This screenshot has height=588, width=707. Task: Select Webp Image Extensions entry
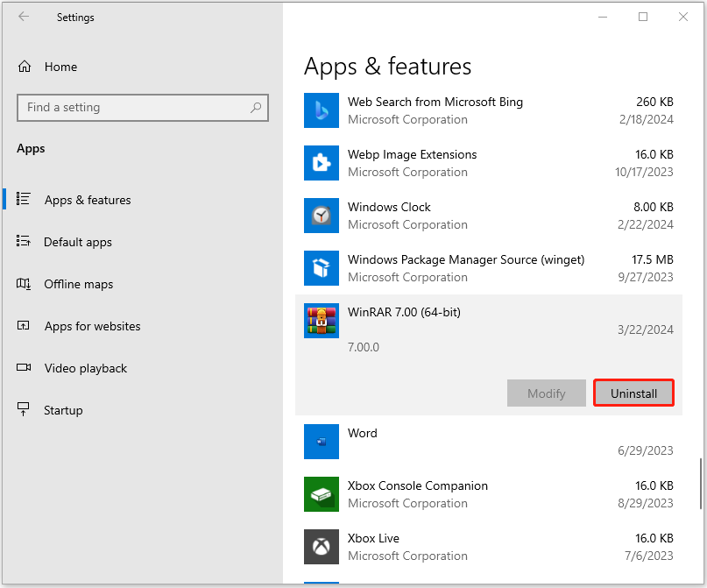pos(488,163)
